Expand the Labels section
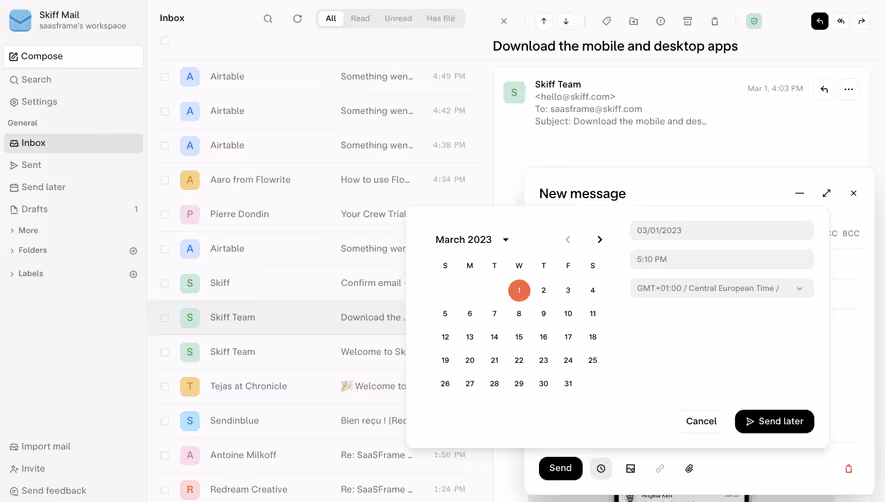This screenshot has width=885, height=502. 27,273
